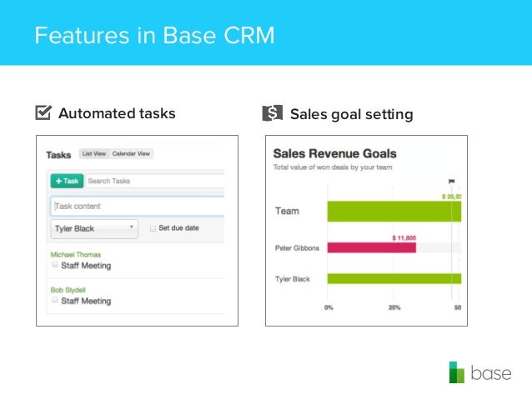Switch to List View tab

click(94, 153)
